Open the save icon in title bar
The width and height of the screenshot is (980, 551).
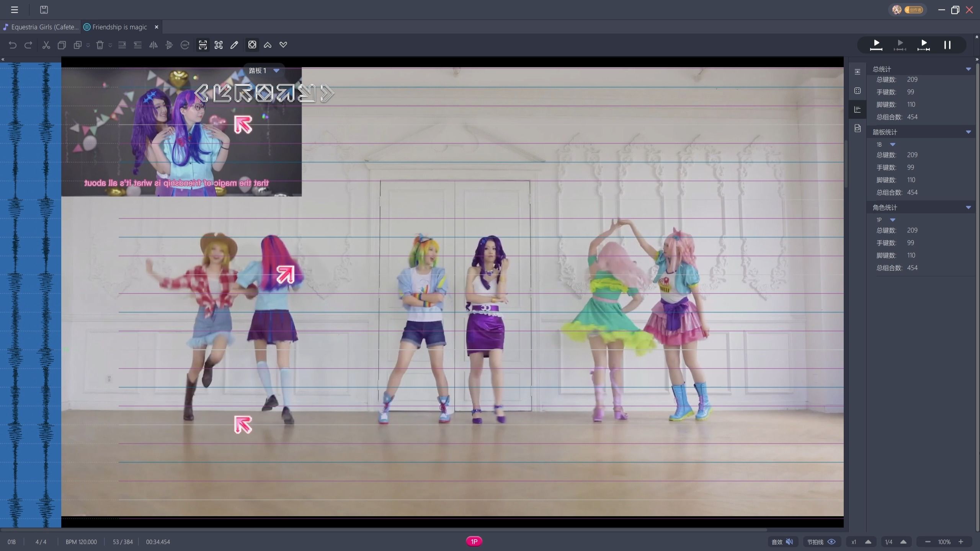coord(44,10)
